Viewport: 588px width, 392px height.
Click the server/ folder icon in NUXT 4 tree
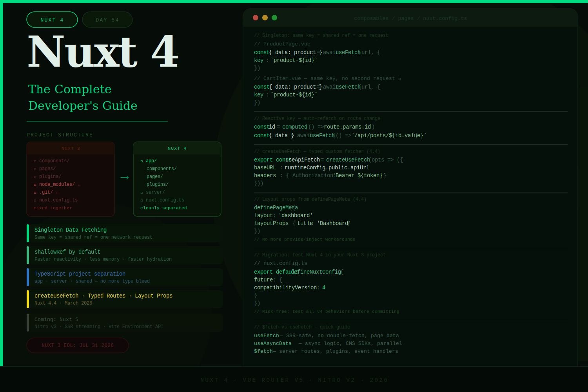pyautogui.click(x=142, y=192)
